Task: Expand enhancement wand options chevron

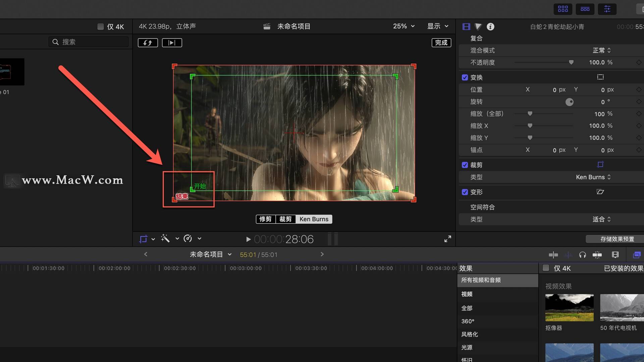Action: 177,239
